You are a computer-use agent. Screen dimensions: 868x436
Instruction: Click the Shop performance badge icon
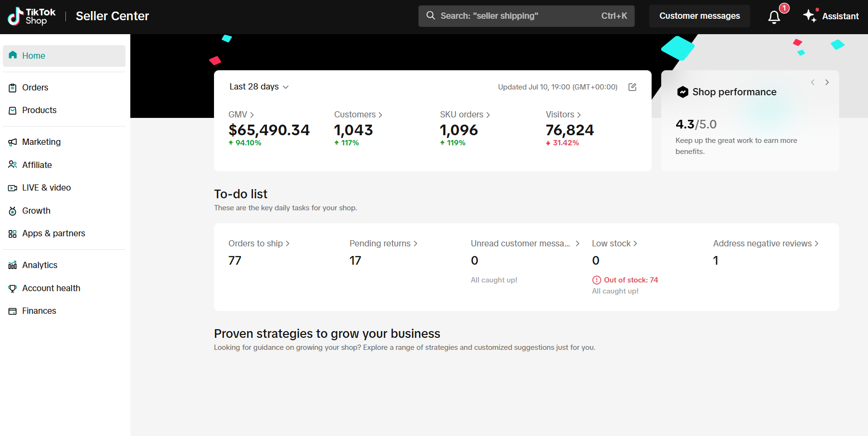click(x=682, y=92)
